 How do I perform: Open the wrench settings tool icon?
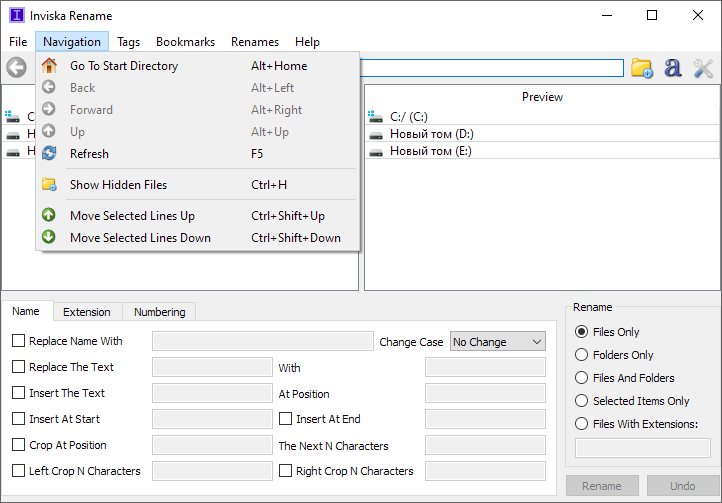[x=703, y=68]
